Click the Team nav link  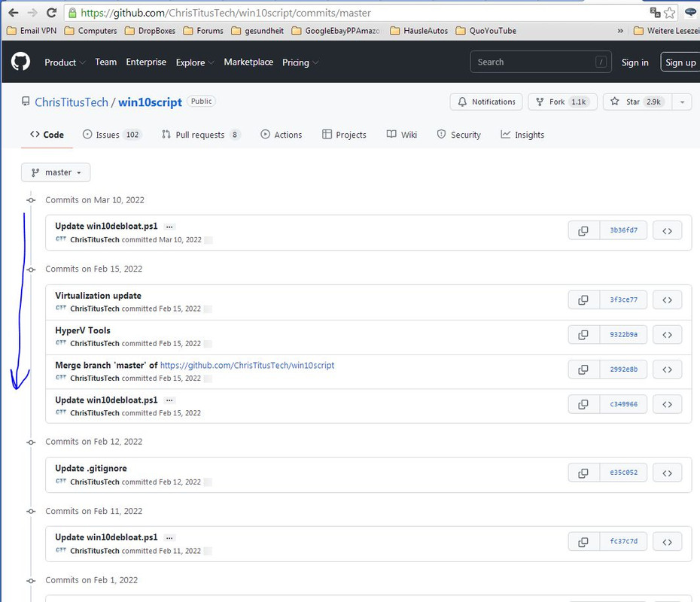click(x=106, y=62)
